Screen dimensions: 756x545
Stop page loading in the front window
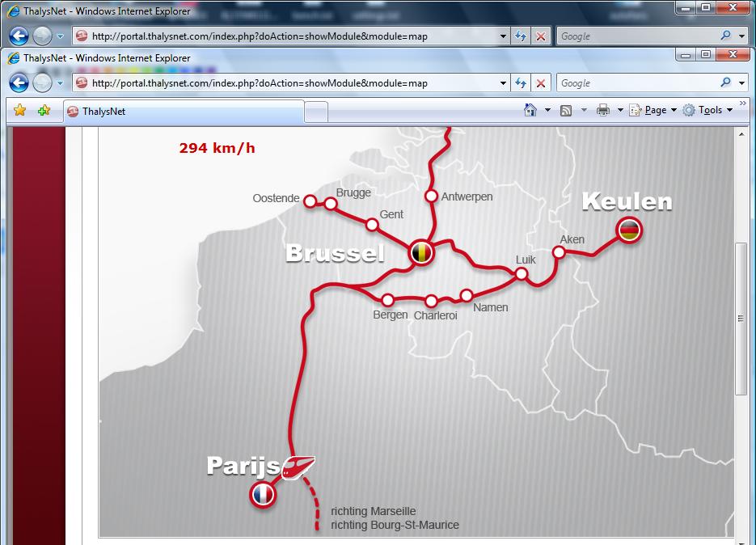coord(541,83)
